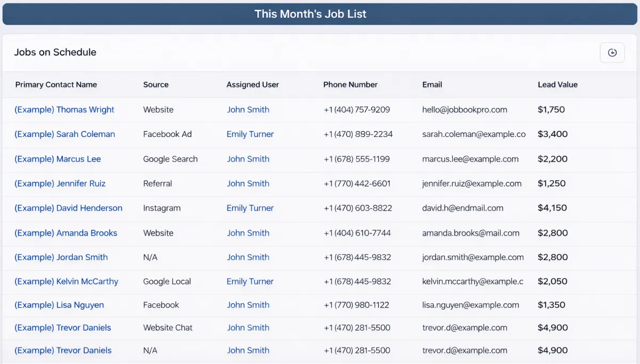Viewport: 640px width, 364px height.
Task: Open the (Example) Lisa Nguyen contact
Action: [x=59, y=305]
